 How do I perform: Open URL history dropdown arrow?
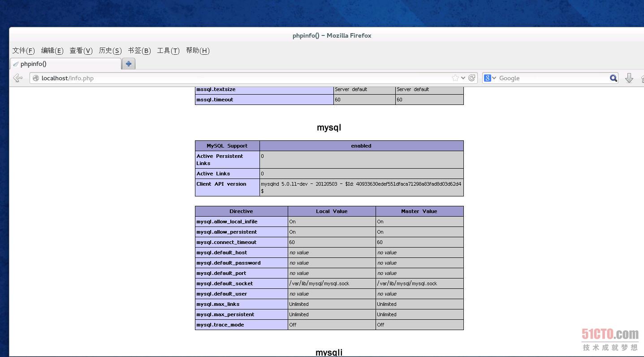pos(463,78)
